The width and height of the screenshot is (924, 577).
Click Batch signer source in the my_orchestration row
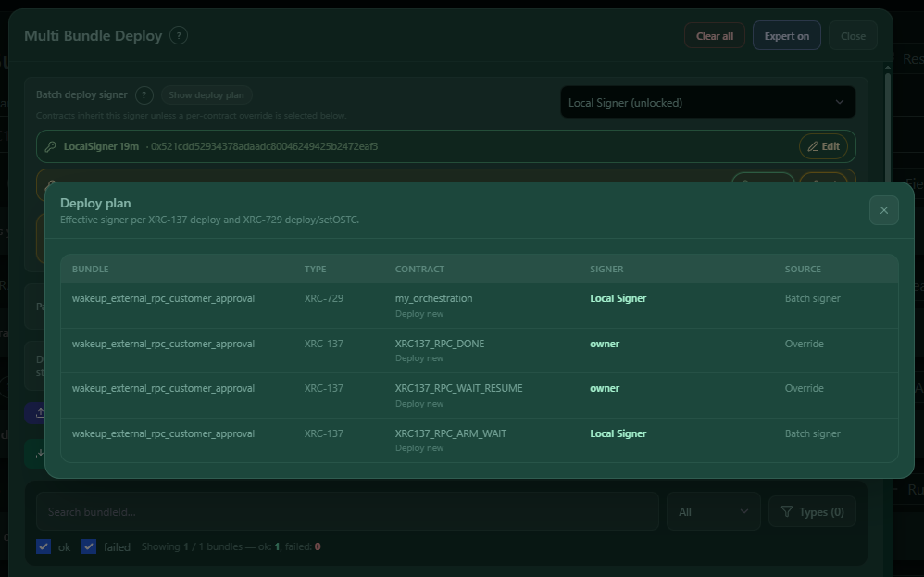813,298
